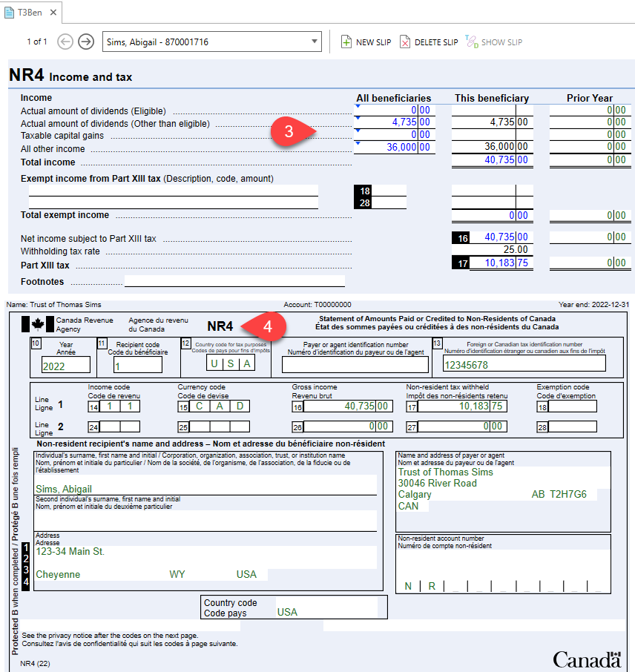The width and height of the screenshot is (635, 672).
Task: Click the first Exempt income description line
Action: [x=173, y=191]
